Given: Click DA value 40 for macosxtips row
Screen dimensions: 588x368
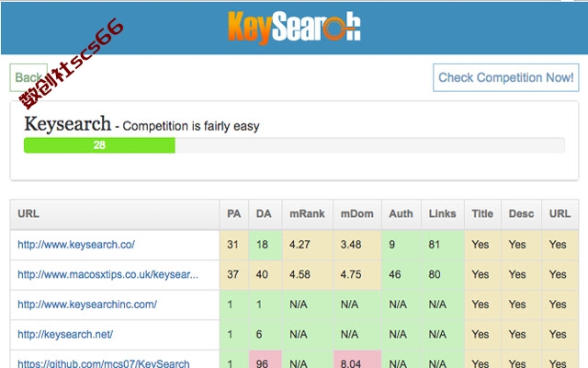Looking at the screenshot, I should click(262, 274).
